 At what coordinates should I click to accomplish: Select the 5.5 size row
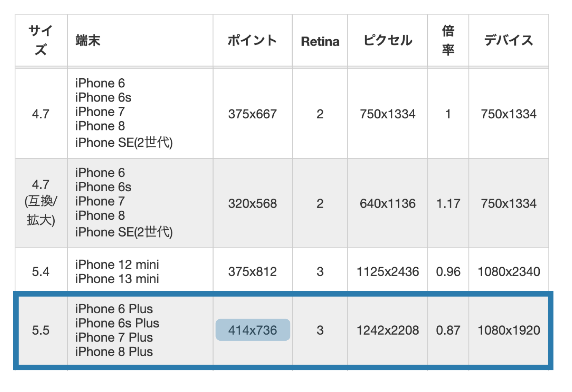point(40,330)
